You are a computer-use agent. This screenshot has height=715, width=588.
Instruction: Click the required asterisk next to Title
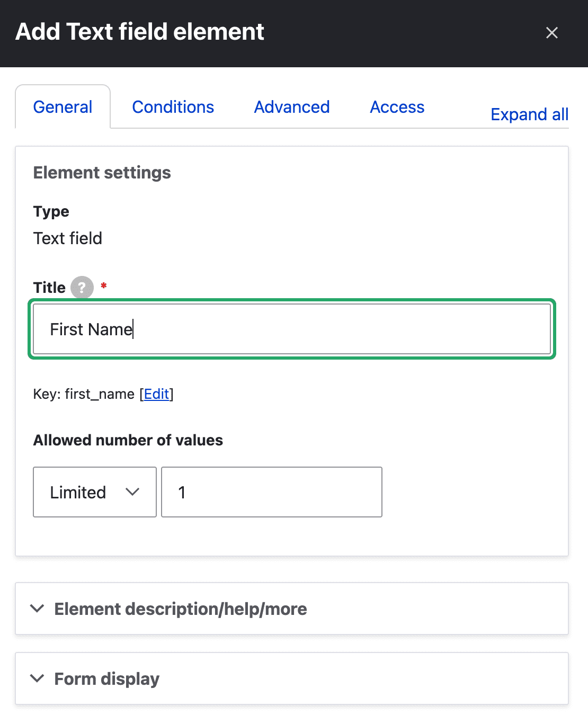(x=104, y=286)
